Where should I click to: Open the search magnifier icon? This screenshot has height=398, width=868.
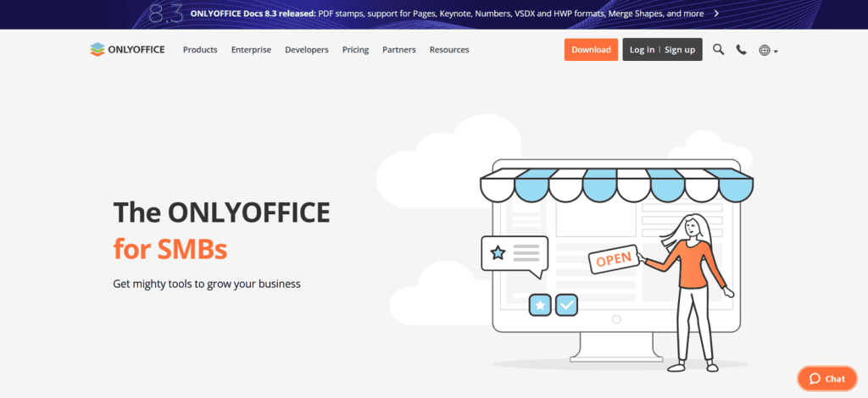pos(719,50)
